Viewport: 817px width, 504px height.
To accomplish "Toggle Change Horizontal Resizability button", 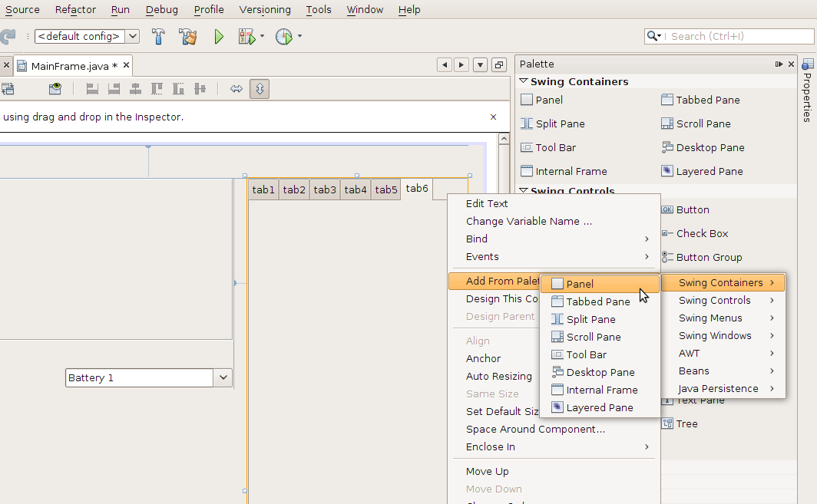I will pos(237,89).
